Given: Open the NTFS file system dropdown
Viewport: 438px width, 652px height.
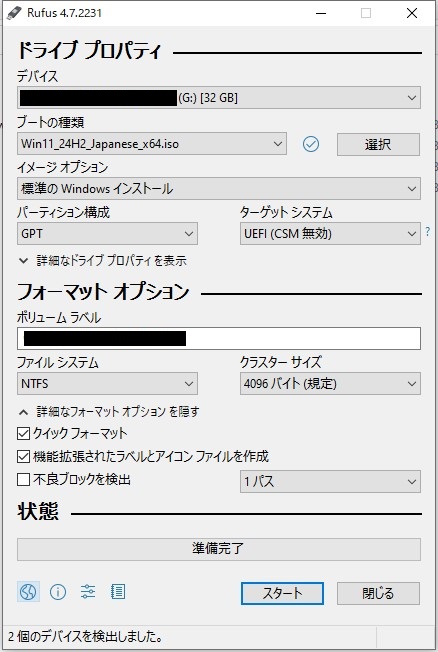Looking at the screenshot, I should (107, 383).
